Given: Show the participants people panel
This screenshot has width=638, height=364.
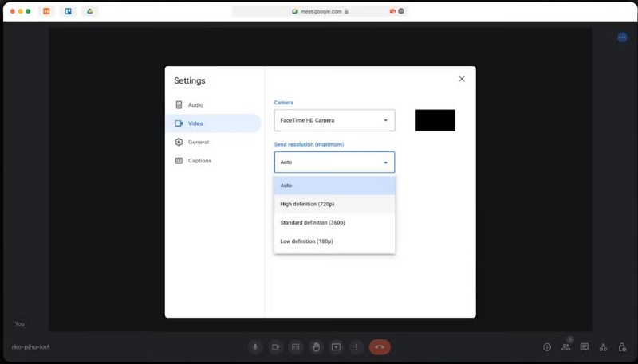Looking at the screenshot, I should point(566,347).
